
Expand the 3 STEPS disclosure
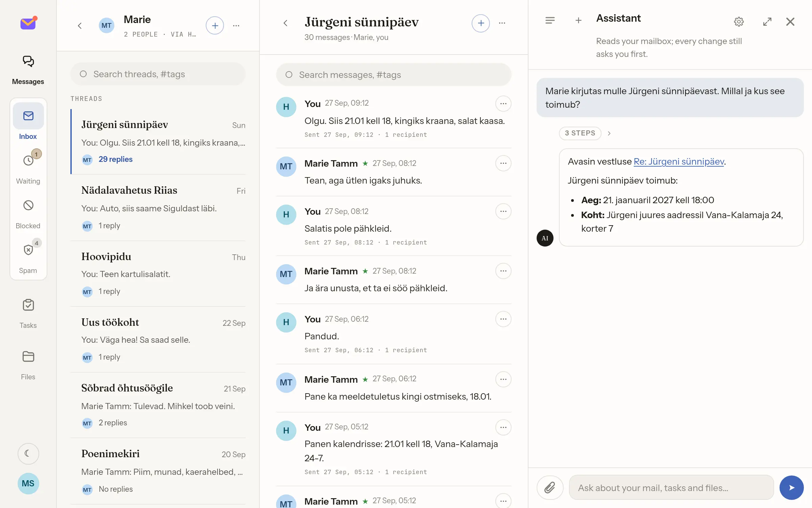(x=580, y=133)
